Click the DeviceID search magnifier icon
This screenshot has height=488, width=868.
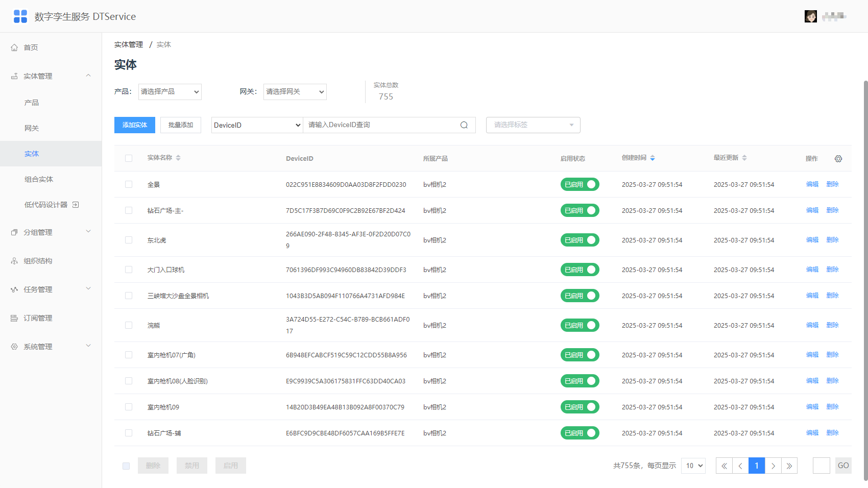pyautogui.click(x=464, y=125)
